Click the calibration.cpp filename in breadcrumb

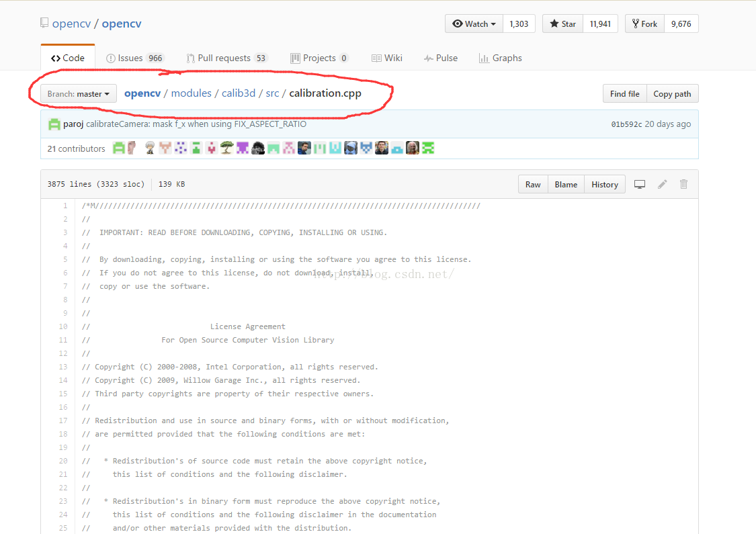click(x=325, y=93)
